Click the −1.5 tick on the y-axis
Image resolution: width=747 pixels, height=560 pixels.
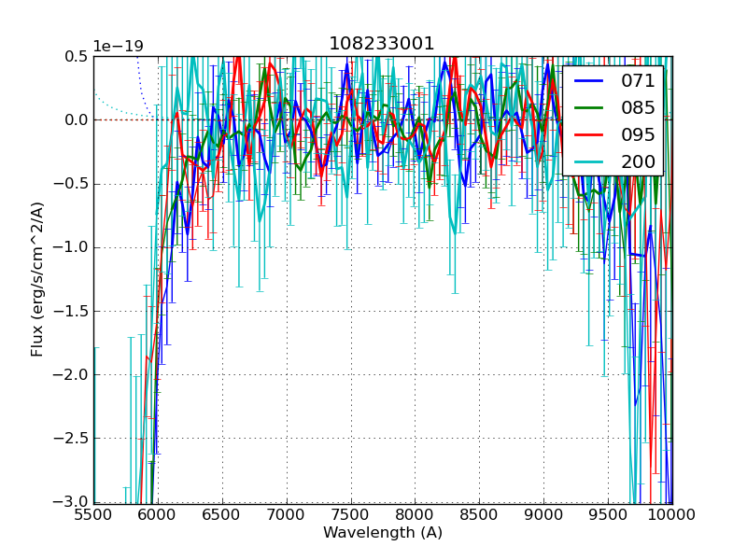70,311
